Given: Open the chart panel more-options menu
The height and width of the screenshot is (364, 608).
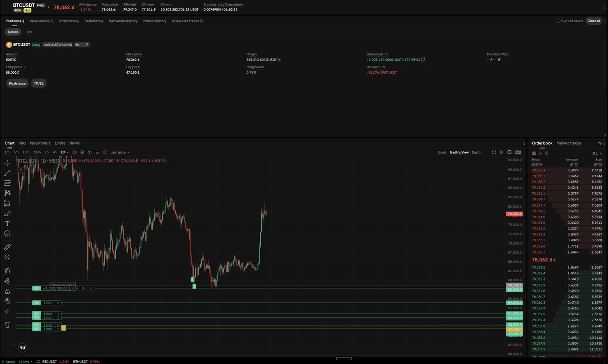Looking at the screenshot, I should 523,143.
